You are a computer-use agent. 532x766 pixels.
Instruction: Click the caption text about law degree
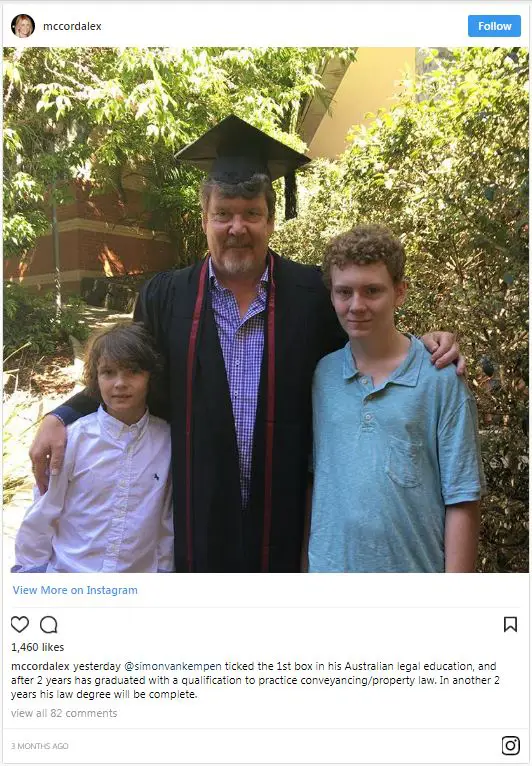click(255, 680)
